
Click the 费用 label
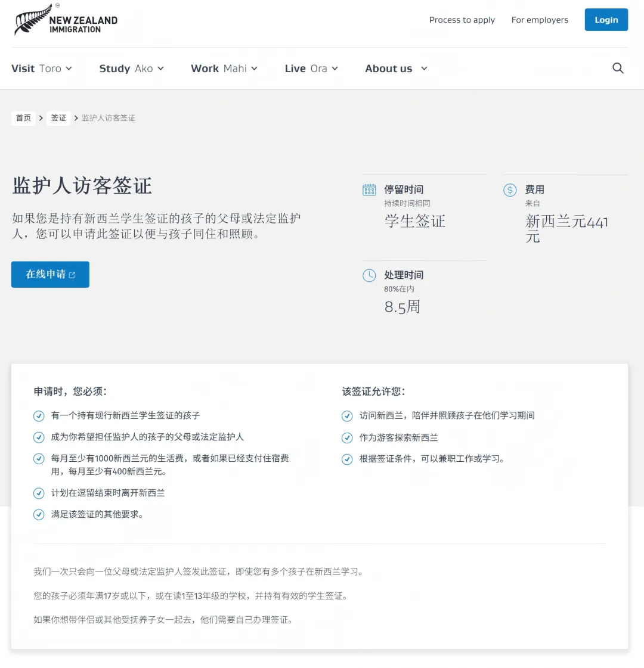[534, 189]
